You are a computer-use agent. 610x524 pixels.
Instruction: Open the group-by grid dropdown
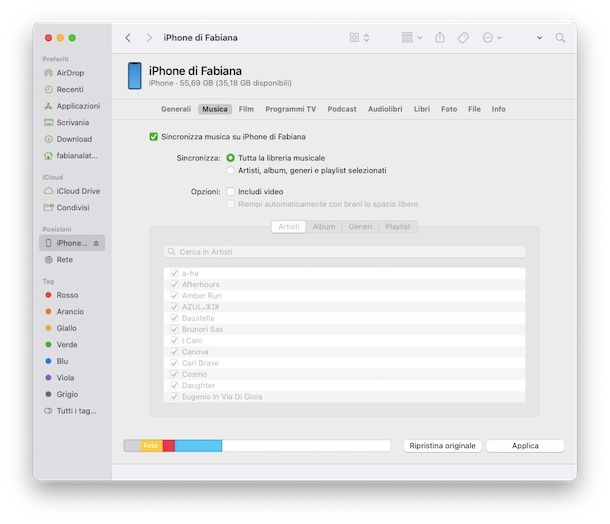pos(412,38)
